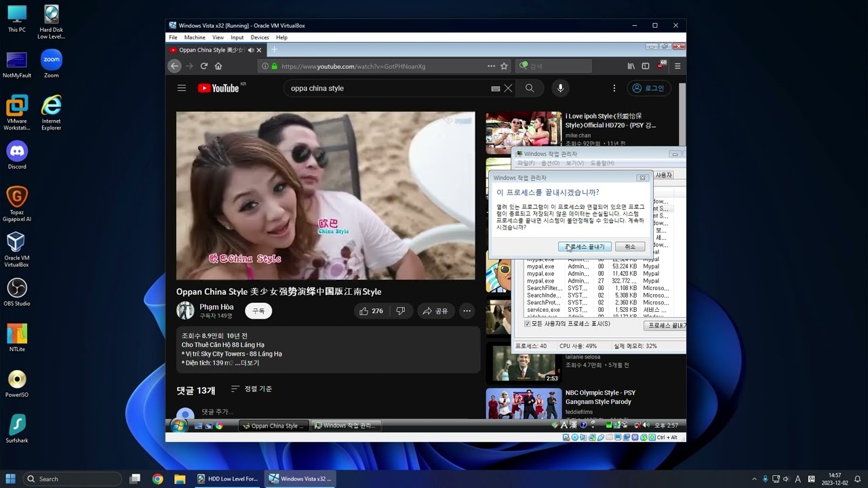Viewport: 868px width, 488px height.
Task: Close the Oppan China Style browser tab
Action: click(259, 50)
